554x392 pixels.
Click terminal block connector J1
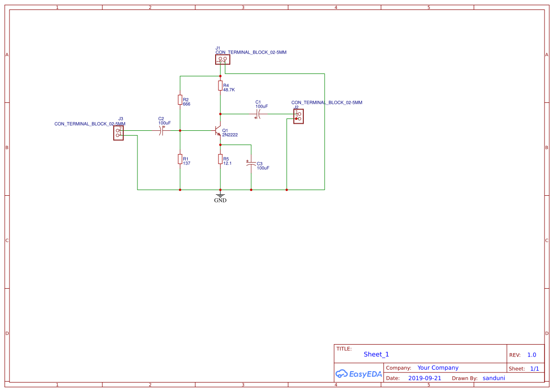click(221, 59)
